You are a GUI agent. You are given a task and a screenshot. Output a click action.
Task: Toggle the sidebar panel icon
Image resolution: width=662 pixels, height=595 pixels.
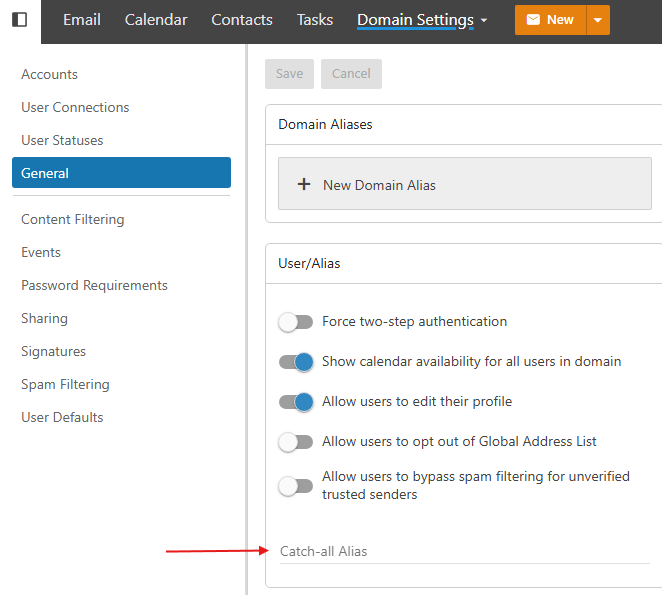[19, 20]
